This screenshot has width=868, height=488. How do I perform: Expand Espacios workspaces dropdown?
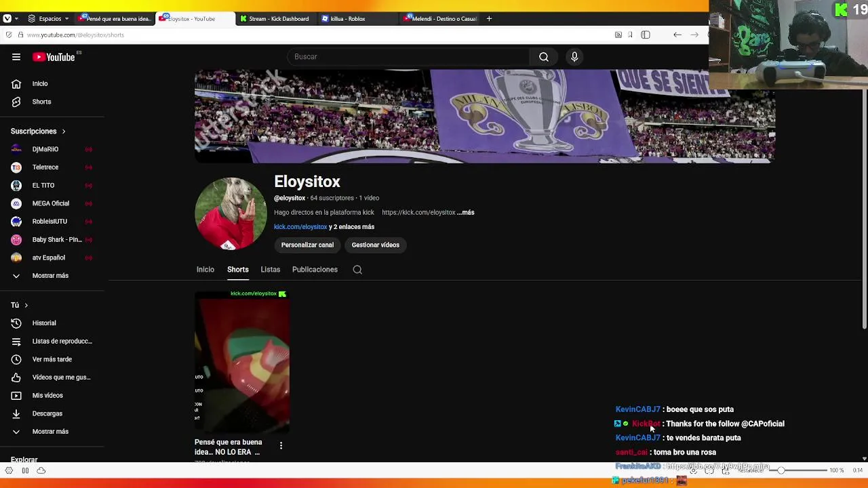click(48, 18)
